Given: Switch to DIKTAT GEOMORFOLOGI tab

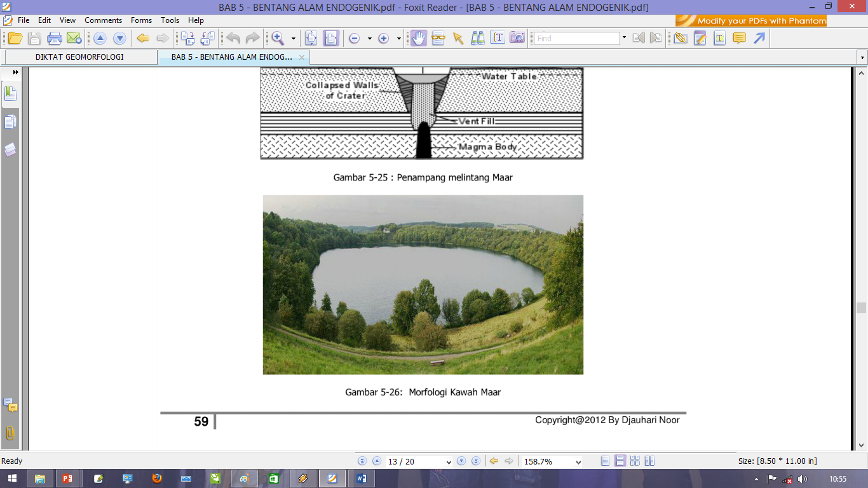Looking at the screenshot, I should tap(80, 57).
